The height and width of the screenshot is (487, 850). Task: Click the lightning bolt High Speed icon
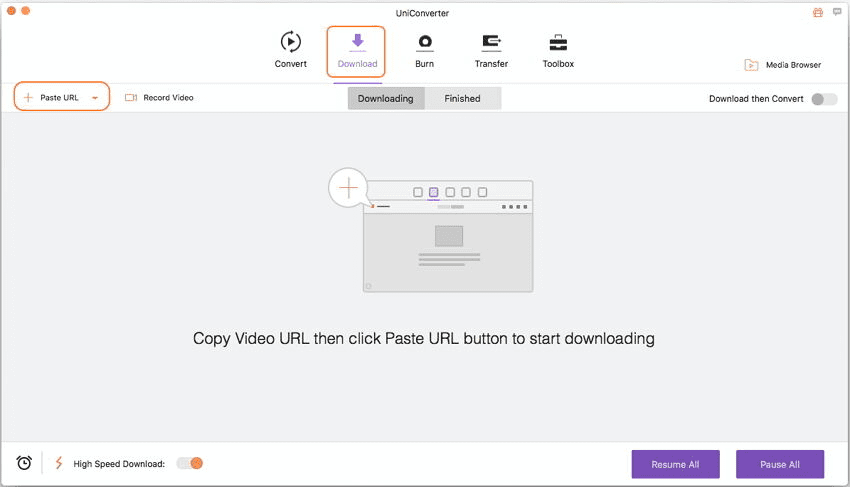[x=59, y=463]
